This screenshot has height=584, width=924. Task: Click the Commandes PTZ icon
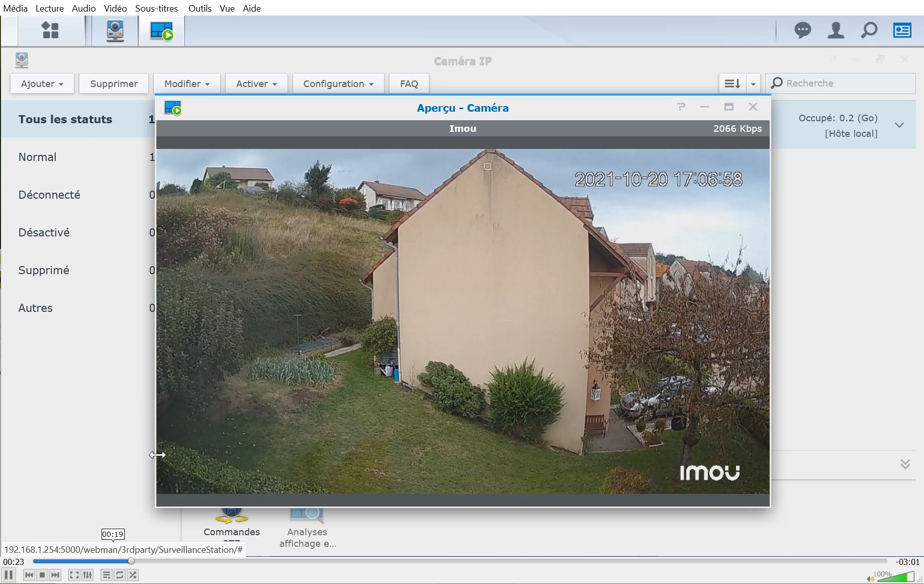coord(232,516)
